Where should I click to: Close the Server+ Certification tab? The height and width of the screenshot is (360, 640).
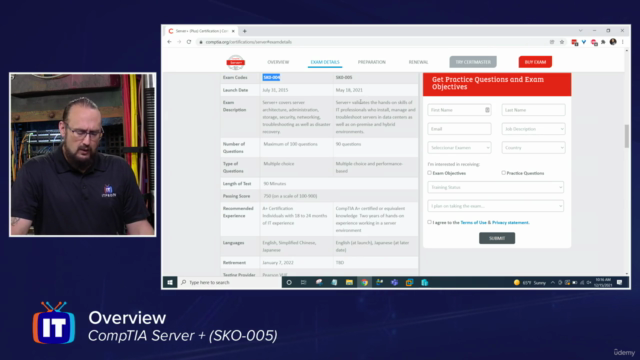(233, 31)
